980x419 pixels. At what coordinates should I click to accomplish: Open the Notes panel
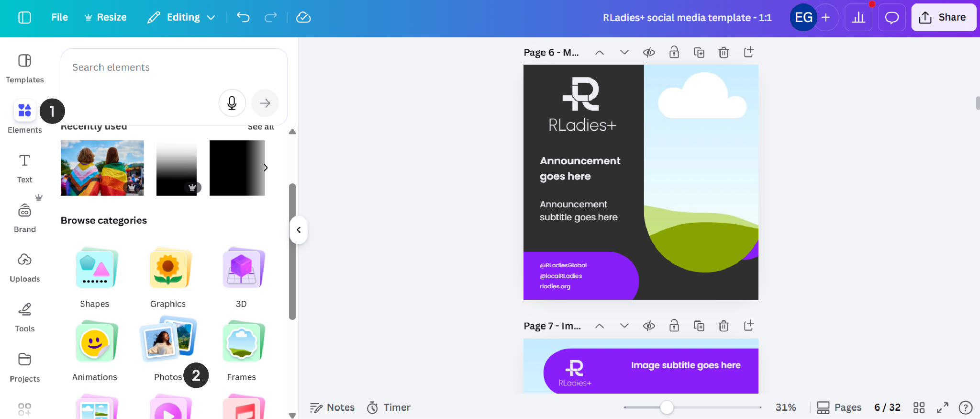point(332,408)
